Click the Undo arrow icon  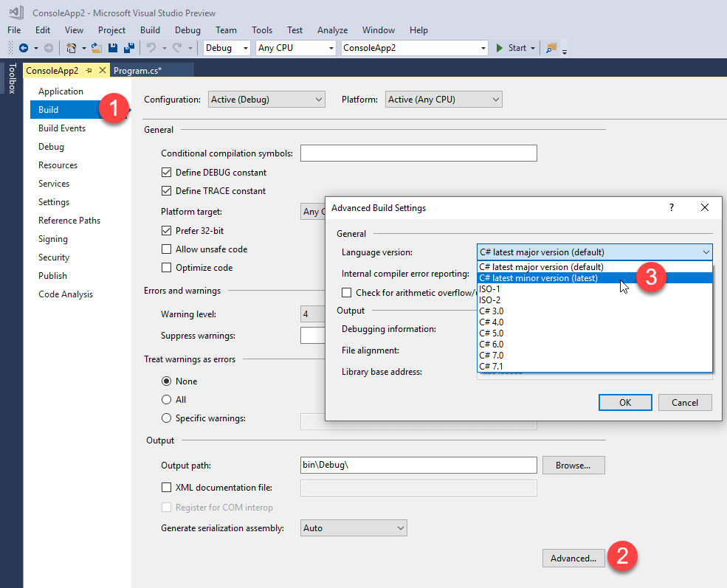click(x=151, y=48)
